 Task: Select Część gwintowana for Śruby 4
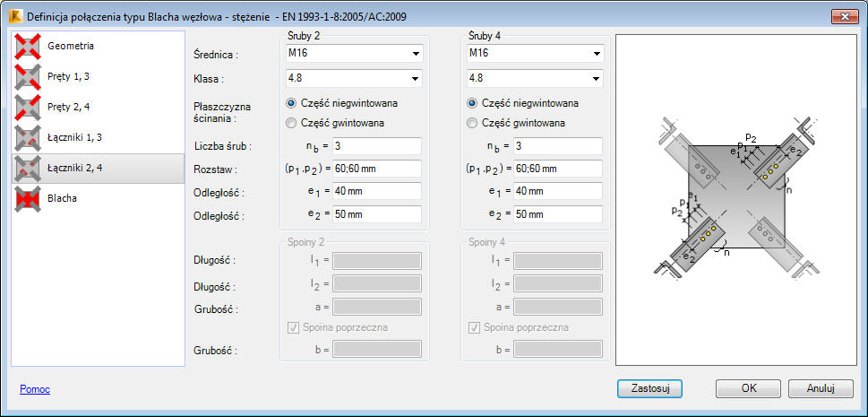pos(517,123)
